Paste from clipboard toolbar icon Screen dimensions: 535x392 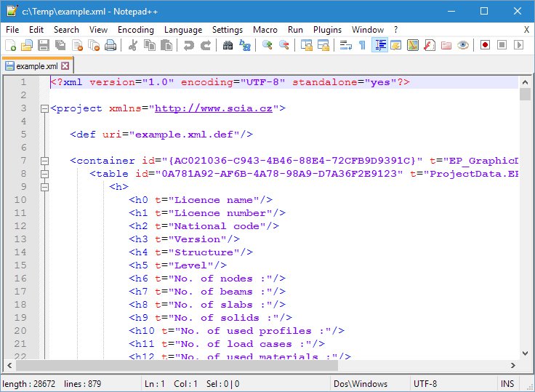tap(166, 45)
